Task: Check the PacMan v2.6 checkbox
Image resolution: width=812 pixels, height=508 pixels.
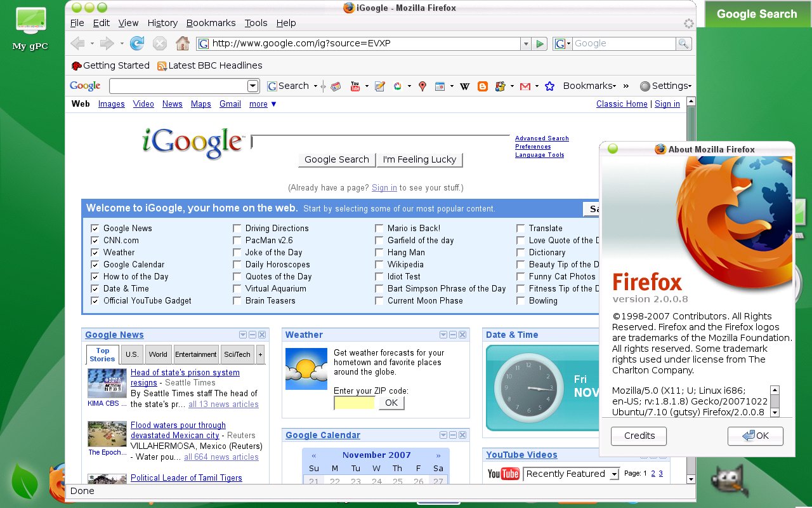Action: [x=237, y=241]
